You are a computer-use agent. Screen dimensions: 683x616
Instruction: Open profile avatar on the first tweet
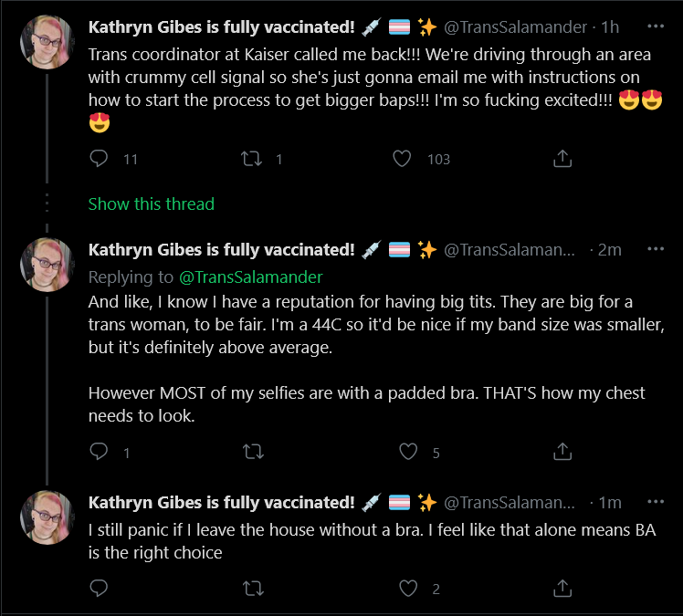coord(47,42)
